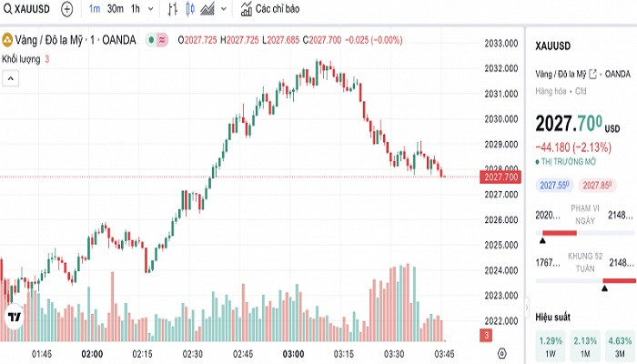The image size is (637, 364).
Task: Switch to the 1m timeframe
Action: coord(95,9)
